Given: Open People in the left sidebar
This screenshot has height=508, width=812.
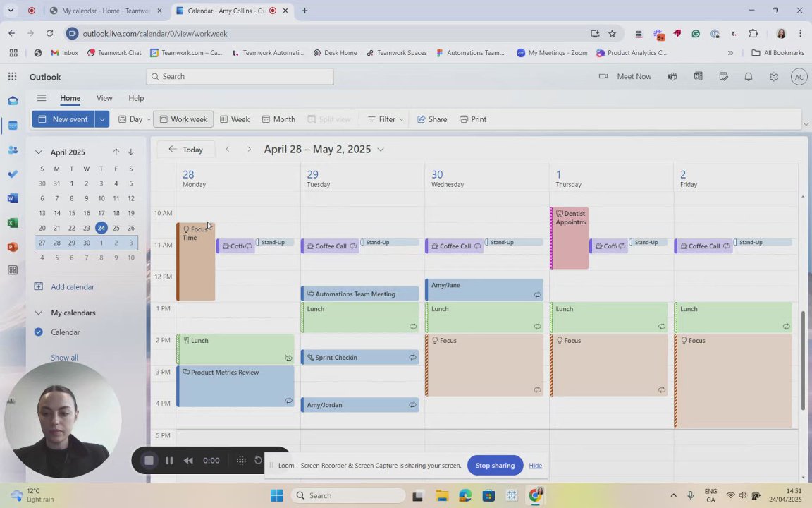Looking at the screenshot, I should [13, 150].
